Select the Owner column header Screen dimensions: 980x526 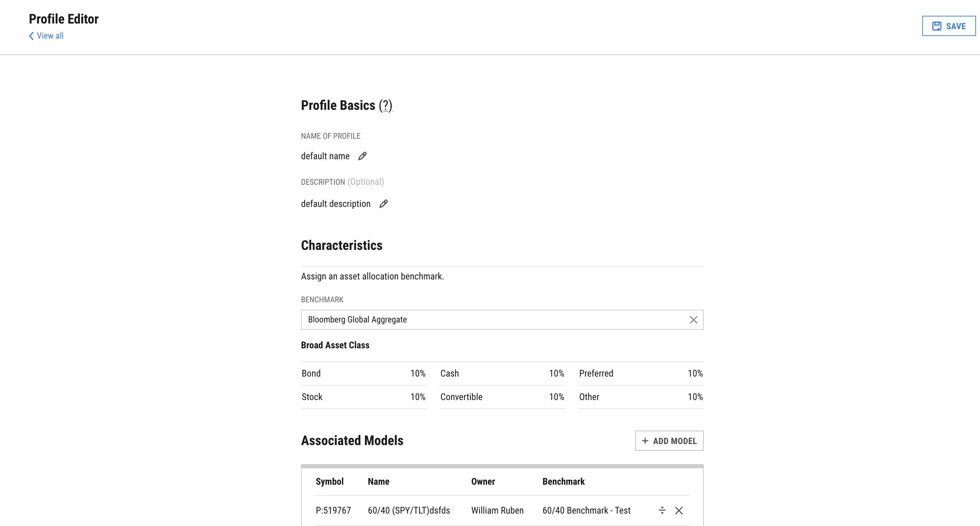(x=483, y=481)
